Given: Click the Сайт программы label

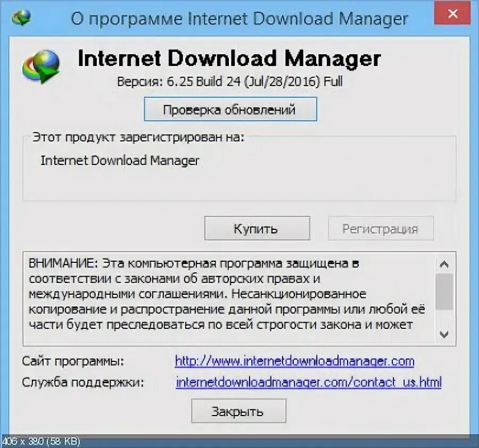Looking at the screenshot, I should coord(73,362).
